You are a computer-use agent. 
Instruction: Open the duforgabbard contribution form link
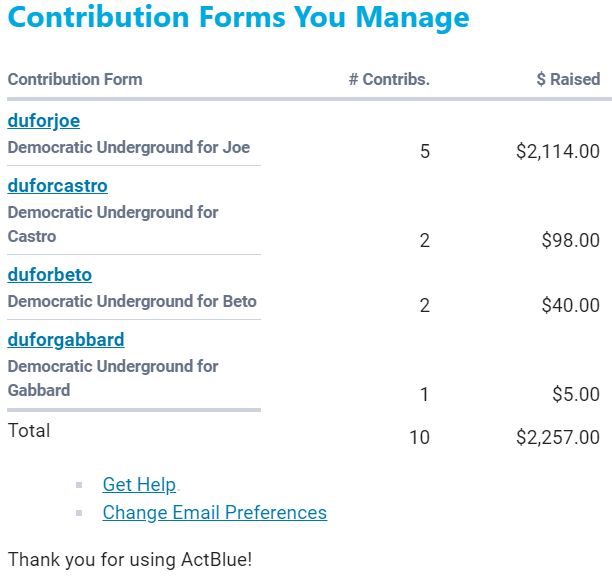[66, 340]
